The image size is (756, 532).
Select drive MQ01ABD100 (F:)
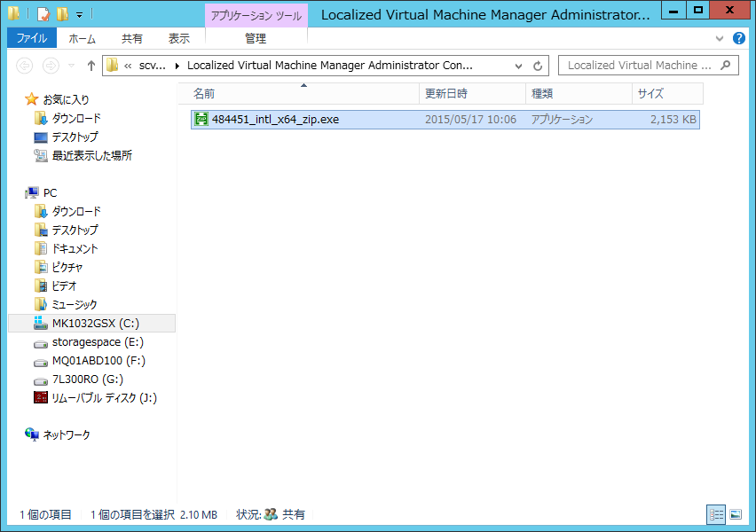98,361
